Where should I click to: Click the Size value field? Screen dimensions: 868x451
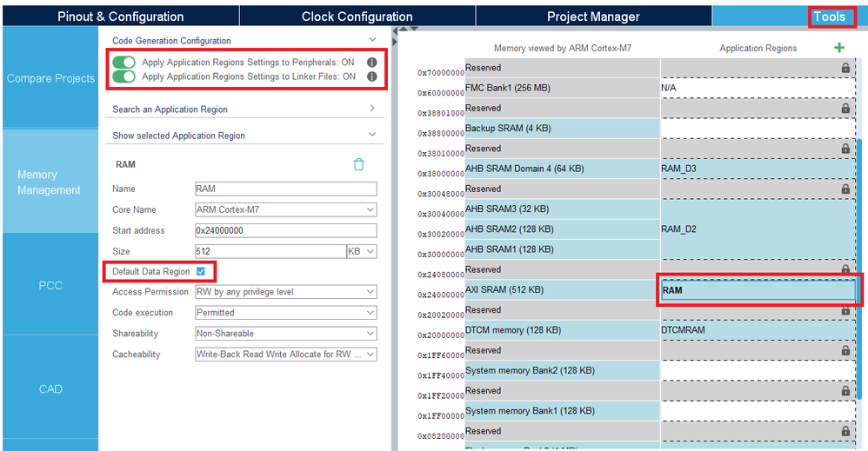pyautogui.click(x=270, y=251)
